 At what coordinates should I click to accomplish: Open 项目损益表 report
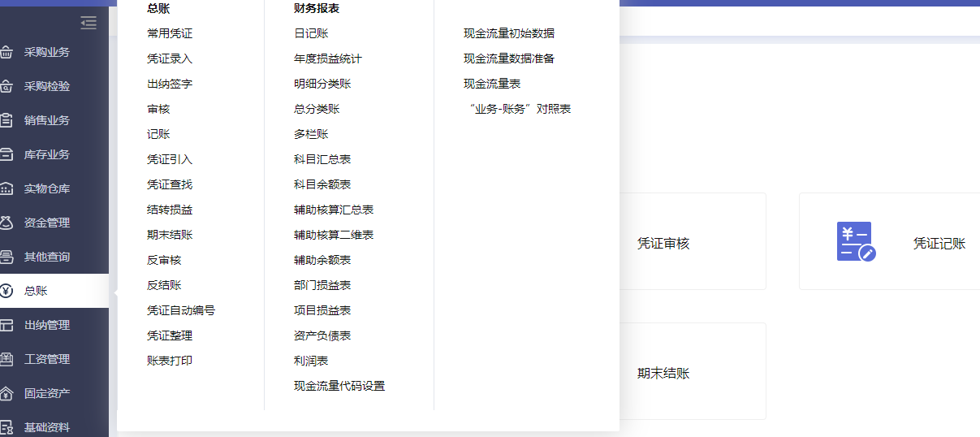click(x=322, y=310)
